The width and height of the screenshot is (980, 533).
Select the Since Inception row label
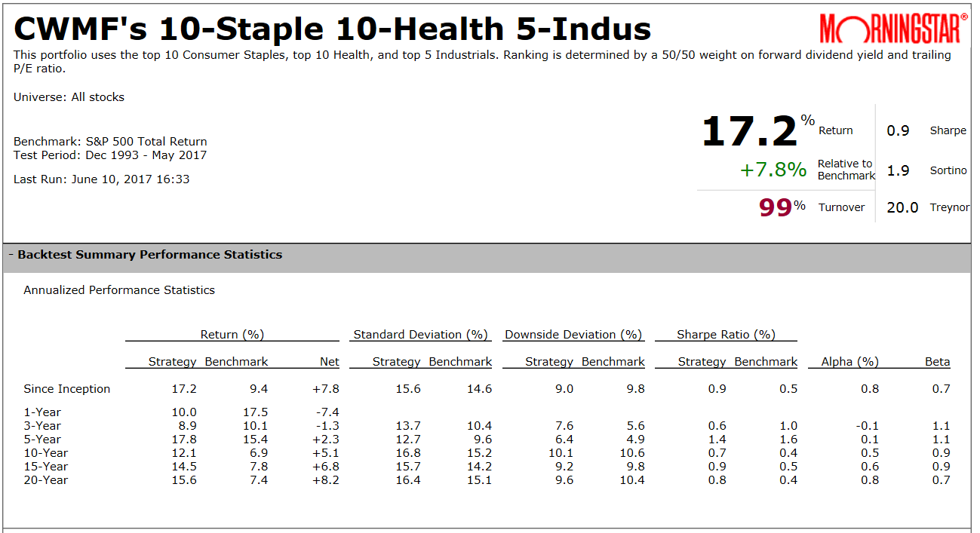point(67,389)
